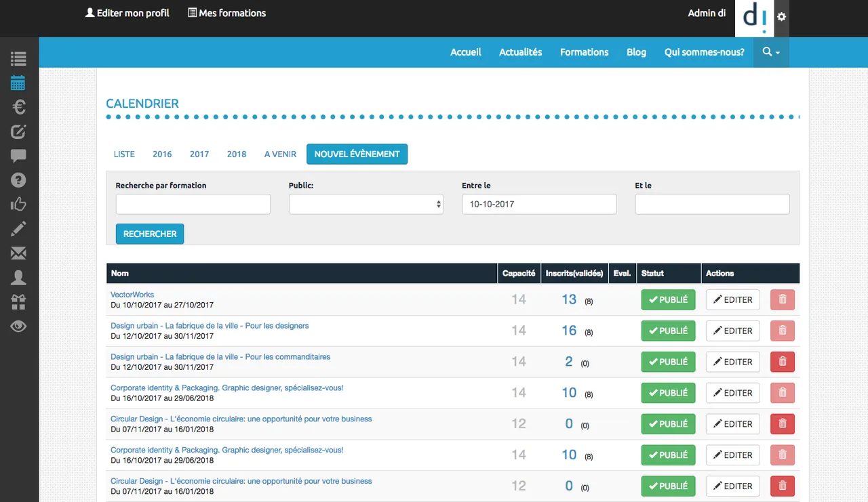The width and height of the screenshot is (868, 502).
Task: Edit the 'Pour les designers' event
Action: coord(733,331)
